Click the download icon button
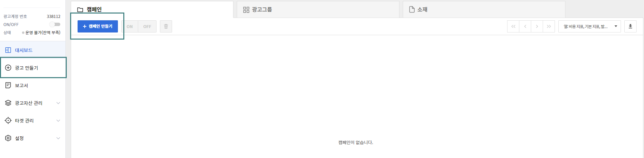The width and height of the screenshot is (644, 158). pos(630,26)
